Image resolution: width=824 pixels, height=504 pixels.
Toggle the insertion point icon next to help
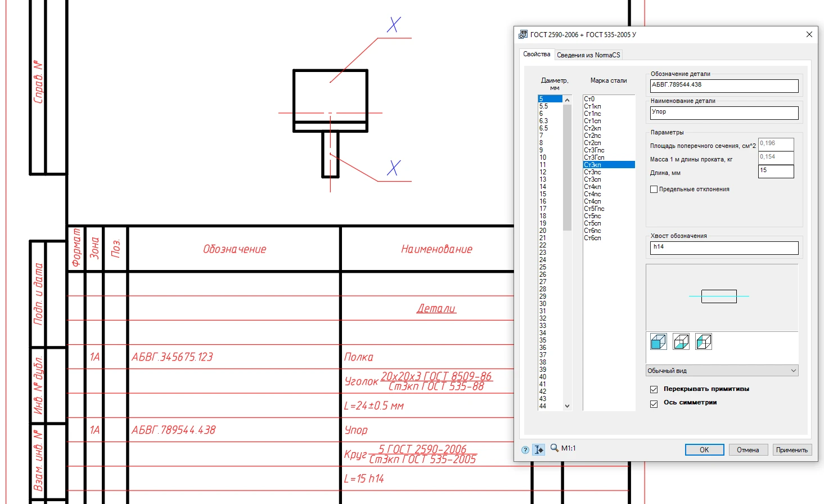click(539, 449)
